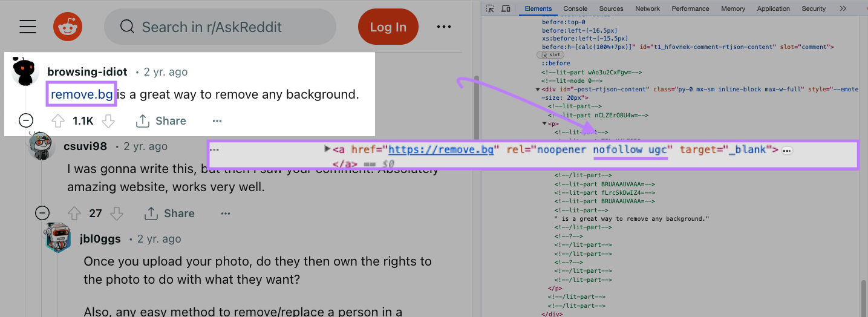Open jbl0ggs's avatar

[x=58, y=238]
